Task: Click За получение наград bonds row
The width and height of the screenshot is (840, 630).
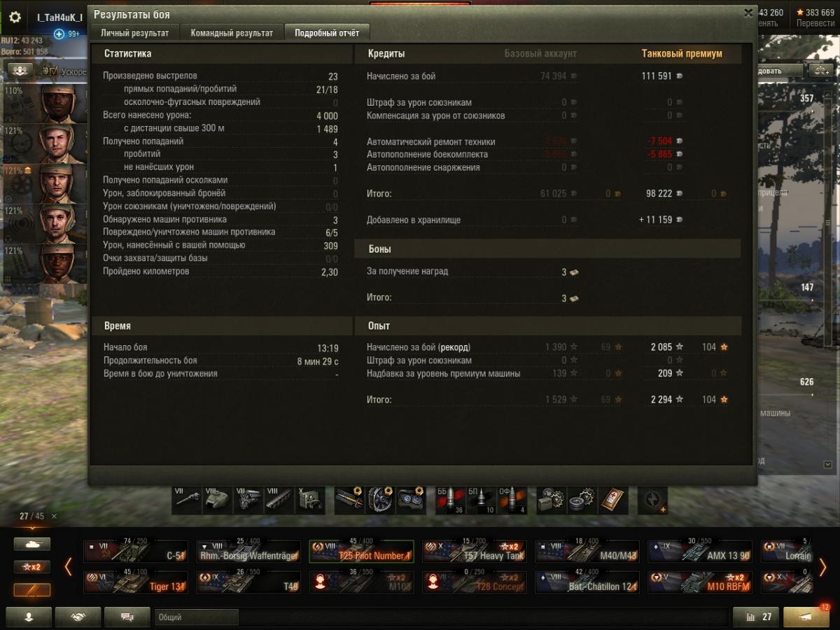Action: point(473,272)
